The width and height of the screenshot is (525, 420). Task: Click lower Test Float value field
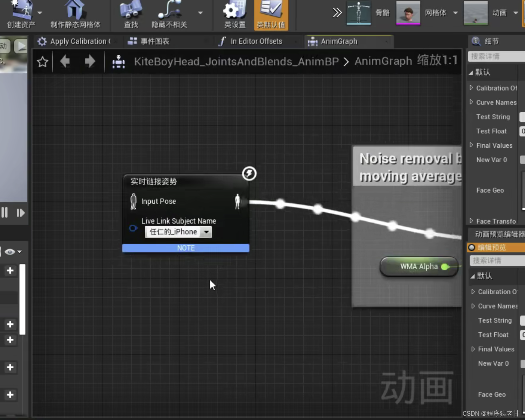click(x=523, y=335)
